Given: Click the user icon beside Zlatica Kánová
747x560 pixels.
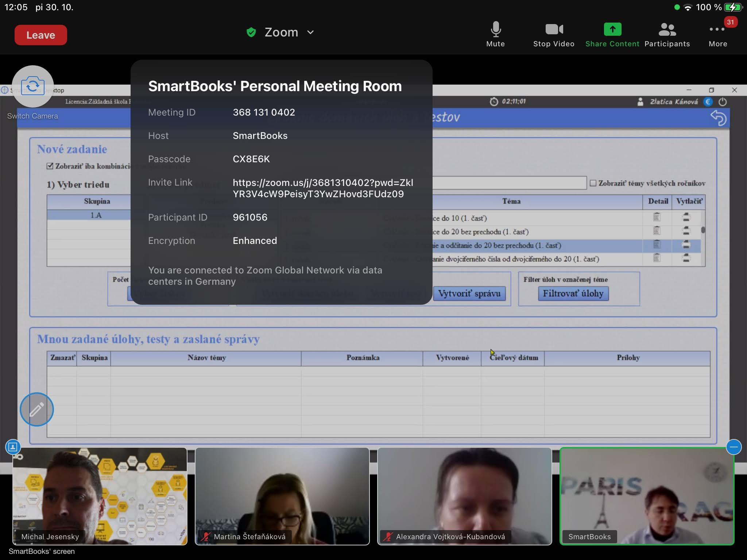Looking at the screenshot, I should coord(640,102).
